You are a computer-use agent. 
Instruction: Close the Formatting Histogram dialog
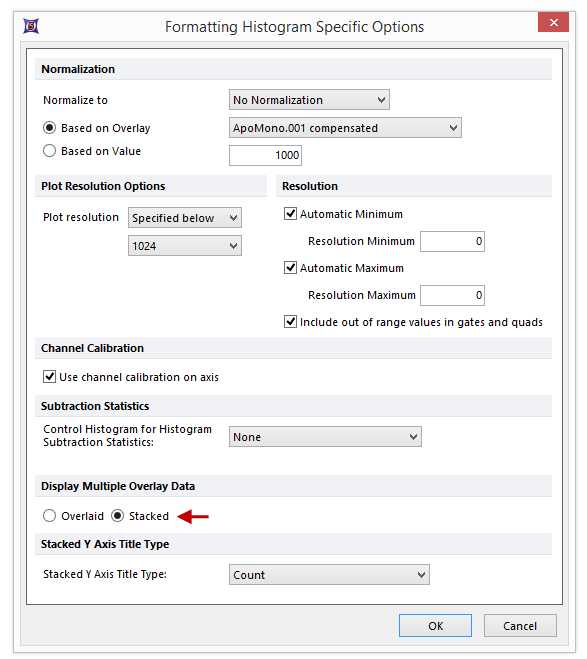pos(553,22)
